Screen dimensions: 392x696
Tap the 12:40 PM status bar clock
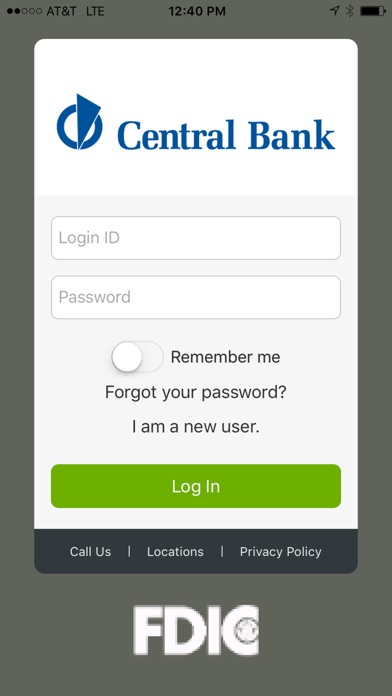coord(197,11)
